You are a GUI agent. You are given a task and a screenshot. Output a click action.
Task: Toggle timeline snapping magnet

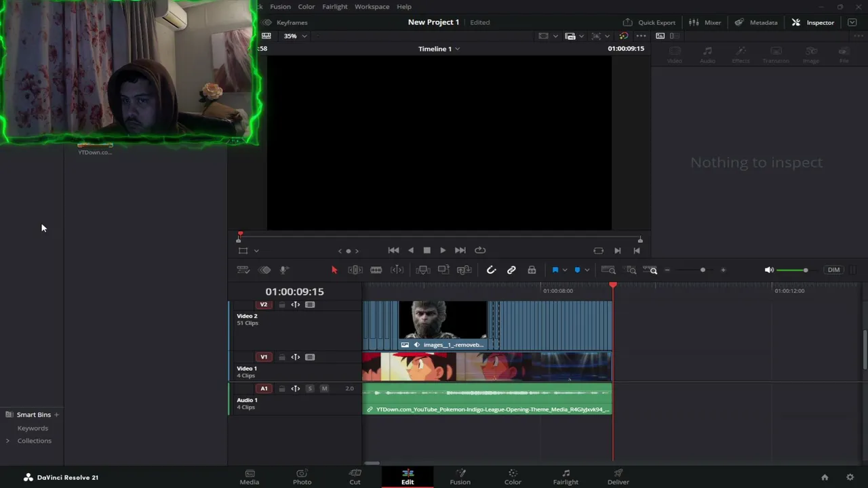(x=491, y=270)
